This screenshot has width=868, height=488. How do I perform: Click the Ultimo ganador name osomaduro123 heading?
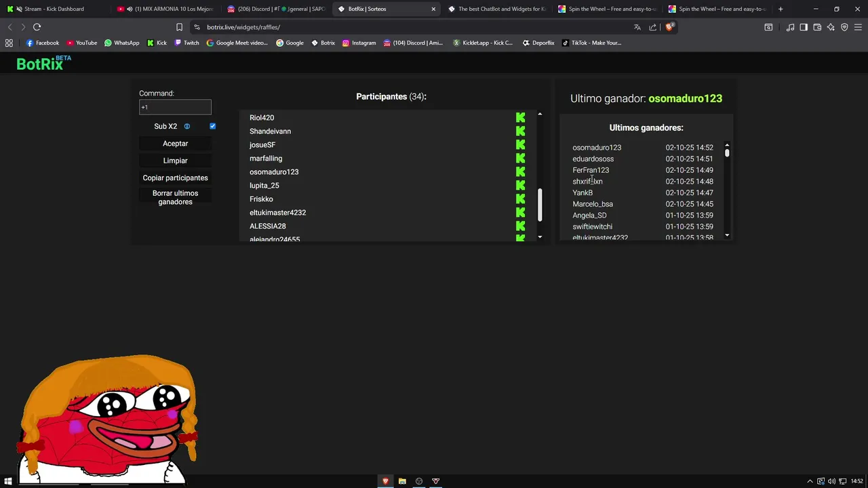[x=685, y=98]
